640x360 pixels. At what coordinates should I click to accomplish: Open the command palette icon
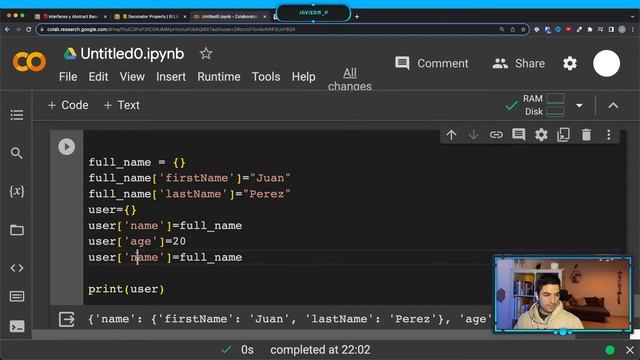point(17,296)
